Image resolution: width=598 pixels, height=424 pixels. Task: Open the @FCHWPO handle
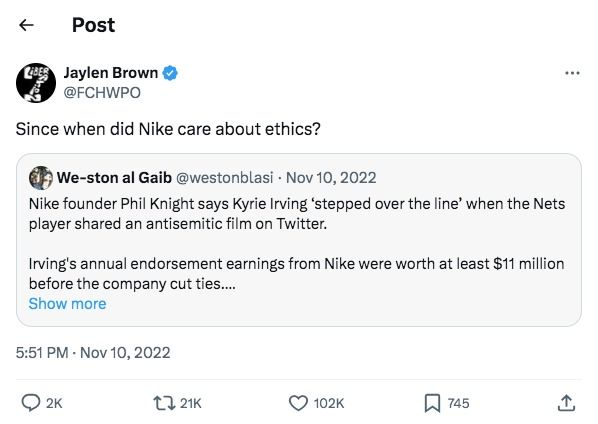pyautogui.click(x=102, y=93)
